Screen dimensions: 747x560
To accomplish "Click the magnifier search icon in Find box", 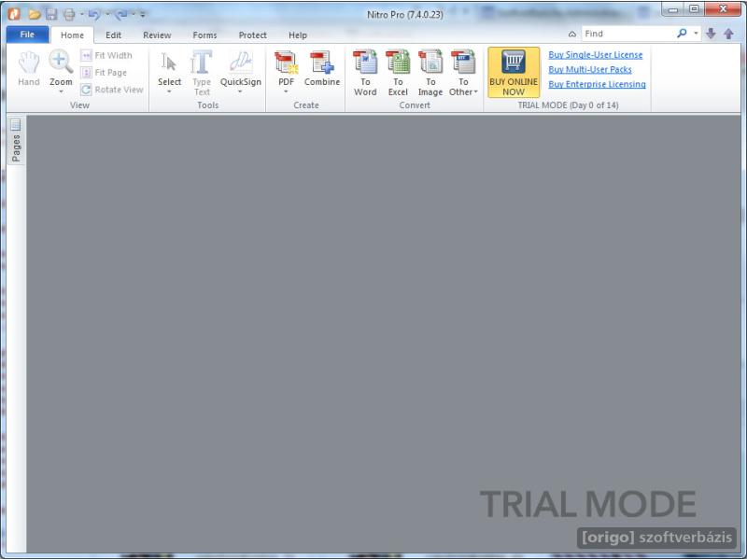I will pos(682,33).
